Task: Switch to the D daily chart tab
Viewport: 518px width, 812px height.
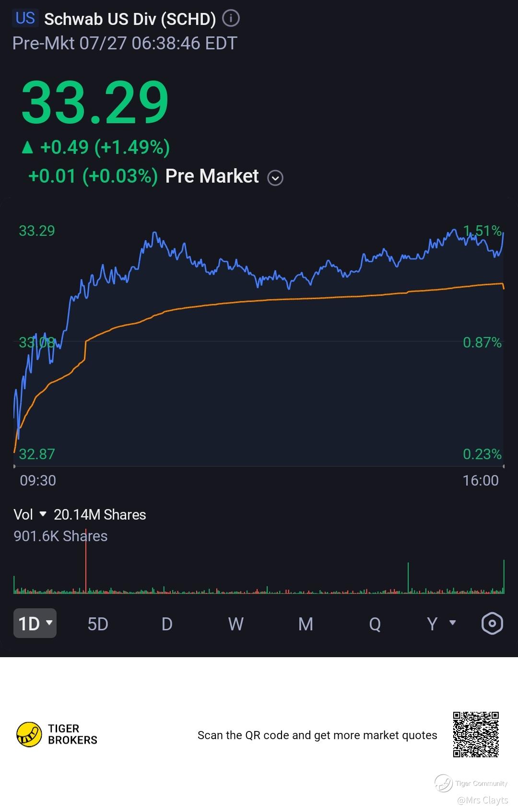Action: [x=167, y=624]
